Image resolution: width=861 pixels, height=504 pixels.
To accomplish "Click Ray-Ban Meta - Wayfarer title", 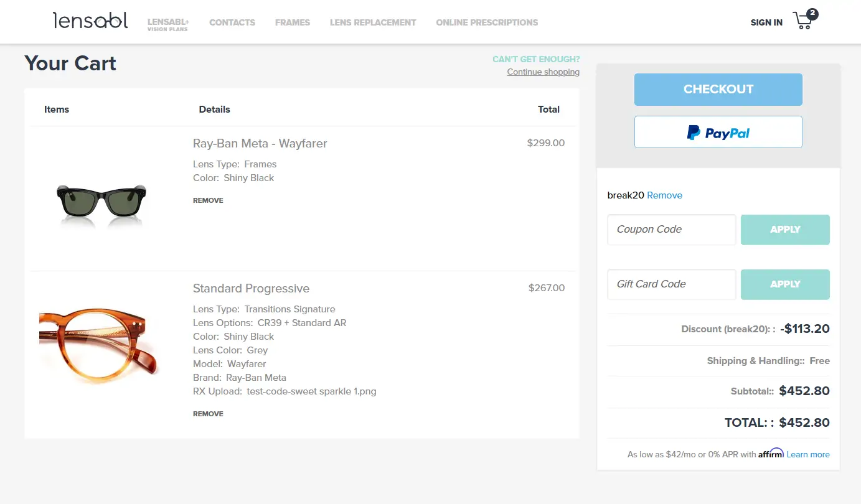I will point(260,144).
